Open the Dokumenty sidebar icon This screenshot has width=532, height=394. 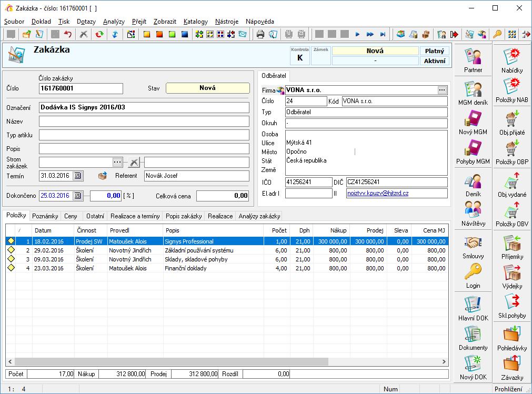(473, 338)
